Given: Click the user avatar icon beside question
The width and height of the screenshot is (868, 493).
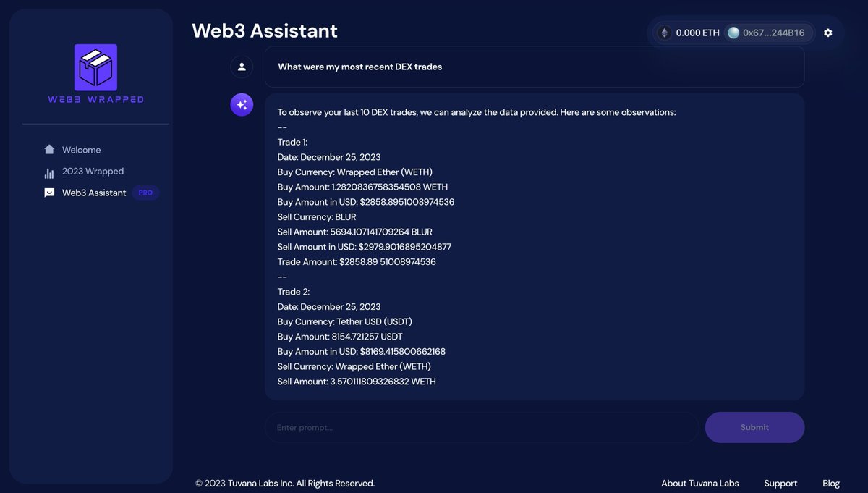Looking at the screenshot, I should coord(242,67).
